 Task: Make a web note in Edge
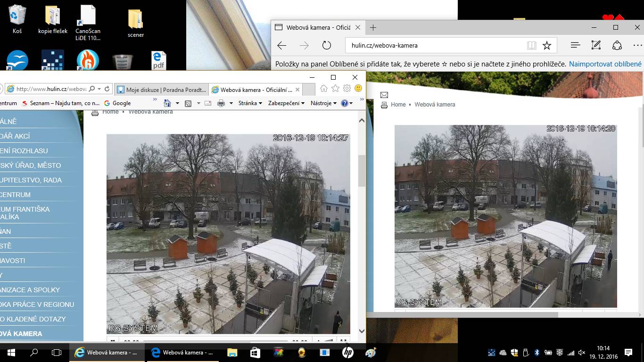pos(596,45)
